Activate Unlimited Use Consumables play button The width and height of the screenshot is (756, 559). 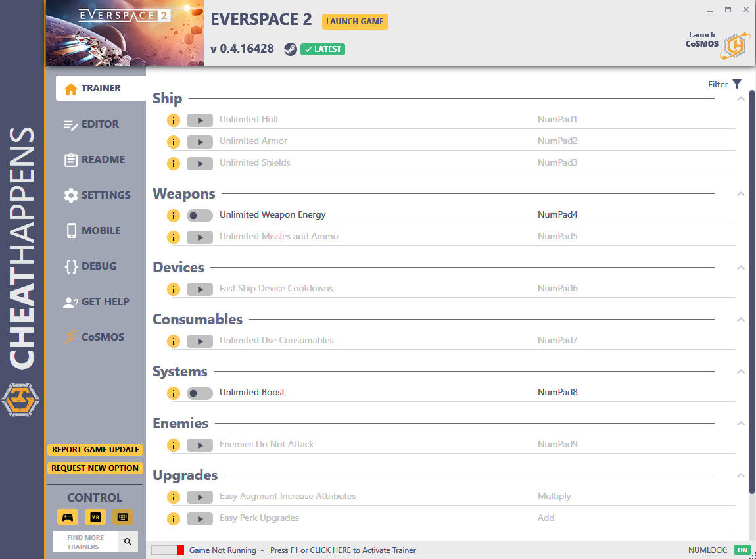point(200,341)
